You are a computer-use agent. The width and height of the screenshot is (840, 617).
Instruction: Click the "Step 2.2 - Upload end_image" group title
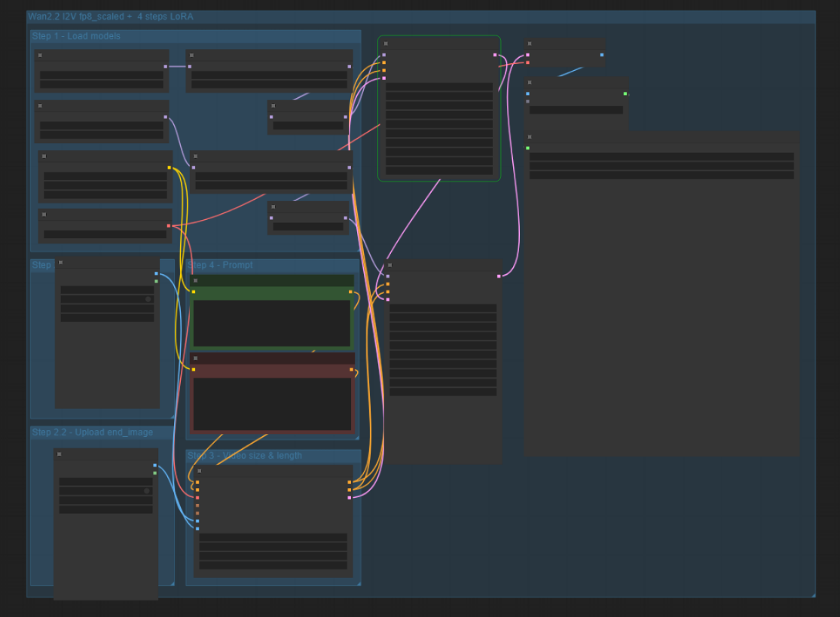click(x=92, y=432)
